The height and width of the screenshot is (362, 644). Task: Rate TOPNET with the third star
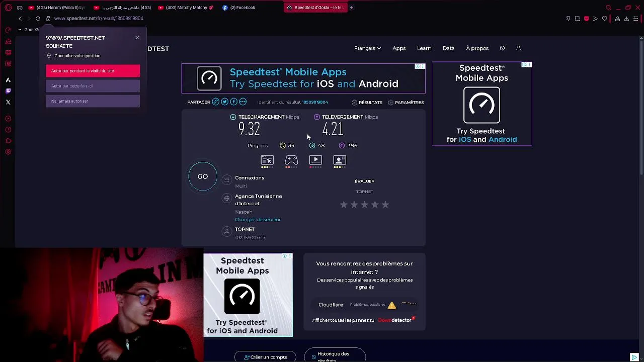tap(364, 205)
